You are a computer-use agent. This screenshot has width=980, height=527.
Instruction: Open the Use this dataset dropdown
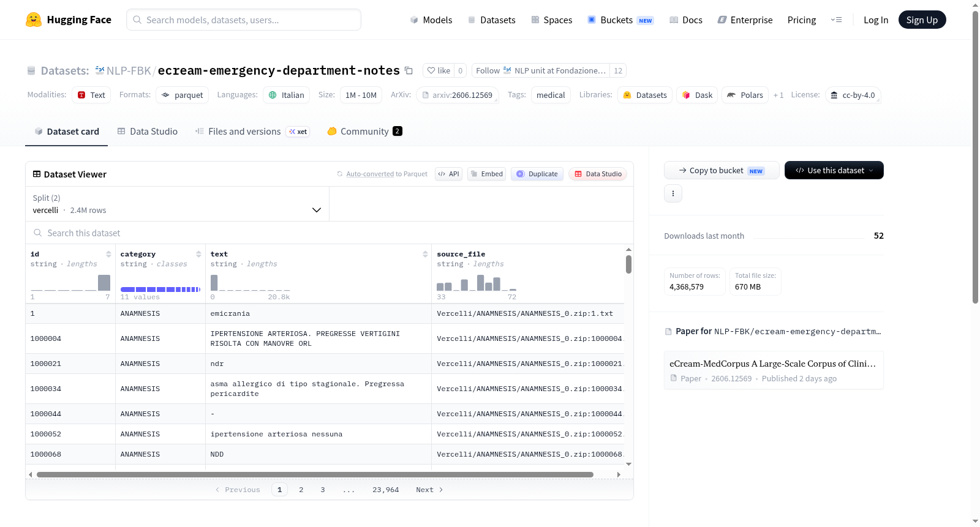[834, 170]
